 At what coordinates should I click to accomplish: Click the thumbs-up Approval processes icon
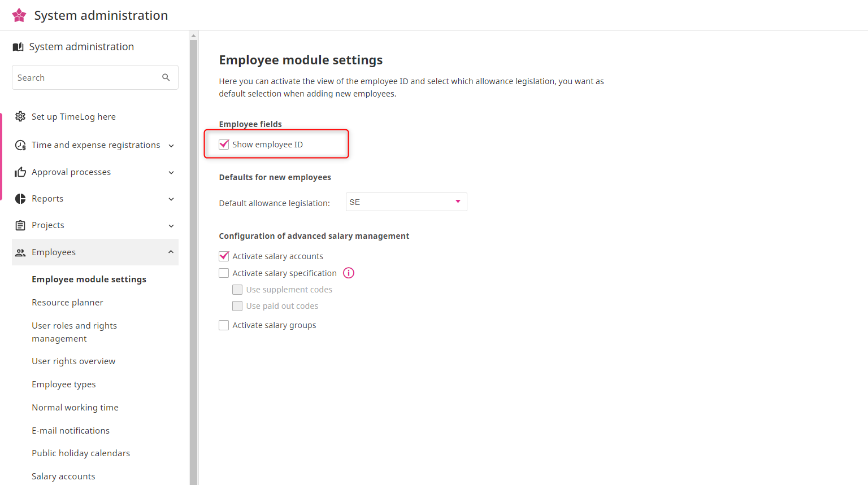point(20,172)
